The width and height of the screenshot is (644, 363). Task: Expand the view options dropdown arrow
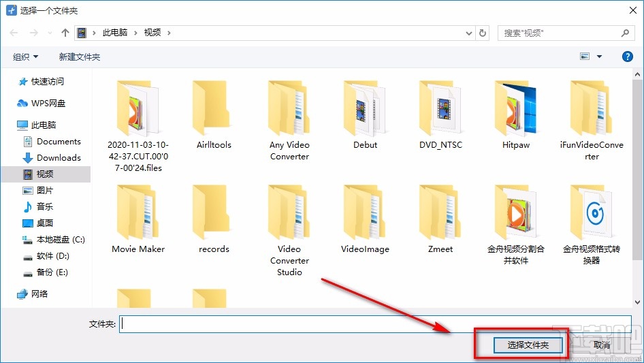(599, 57)
